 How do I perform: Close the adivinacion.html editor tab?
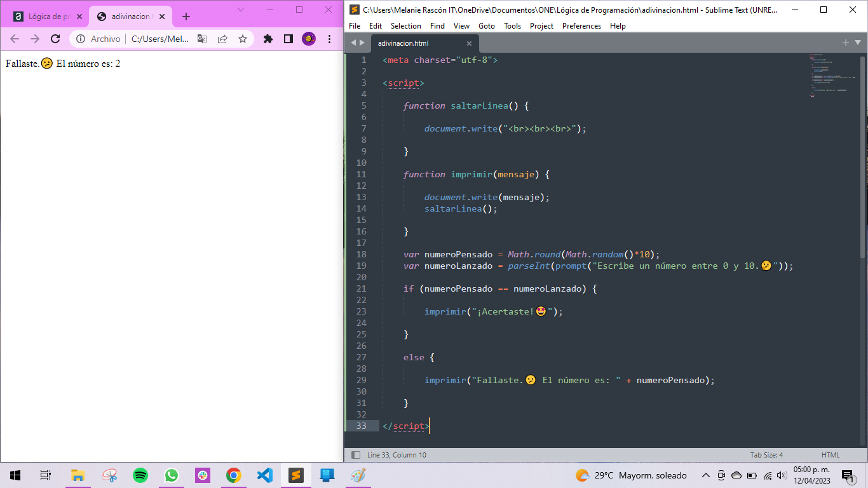[x=470, y=43]
